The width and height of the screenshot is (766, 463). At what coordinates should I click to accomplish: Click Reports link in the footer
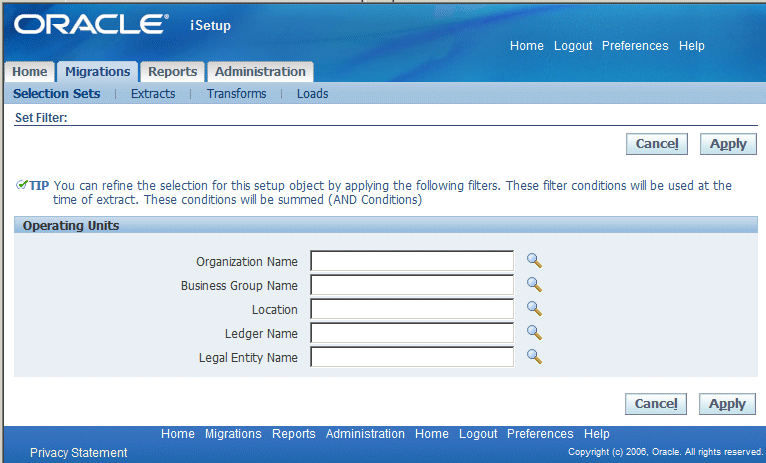pyautogui.click(x=294, y=434)
